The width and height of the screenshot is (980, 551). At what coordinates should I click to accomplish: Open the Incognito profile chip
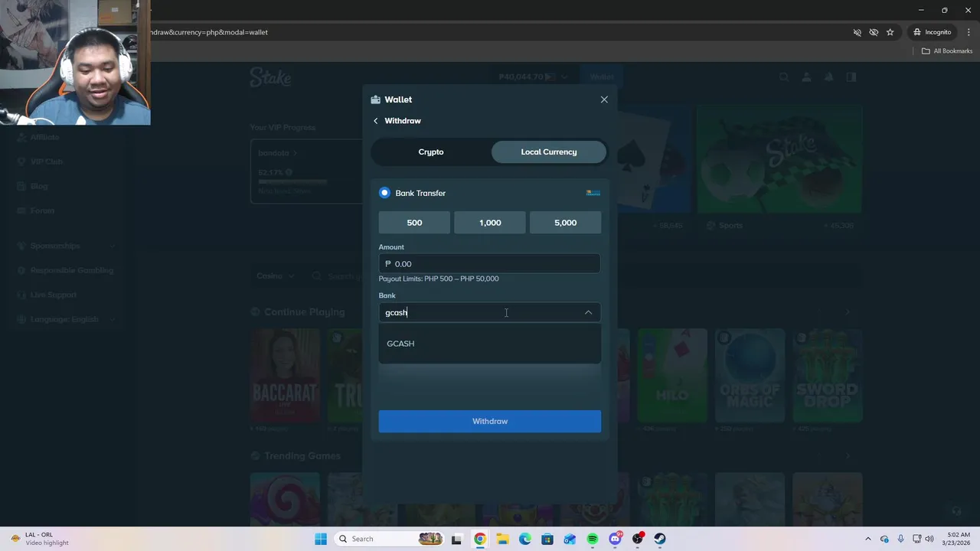932,32
